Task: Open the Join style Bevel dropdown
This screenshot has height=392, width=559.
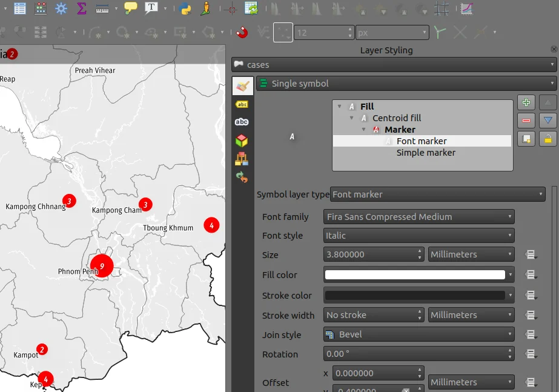Action: pyautogui.click(x=419, y=334)
